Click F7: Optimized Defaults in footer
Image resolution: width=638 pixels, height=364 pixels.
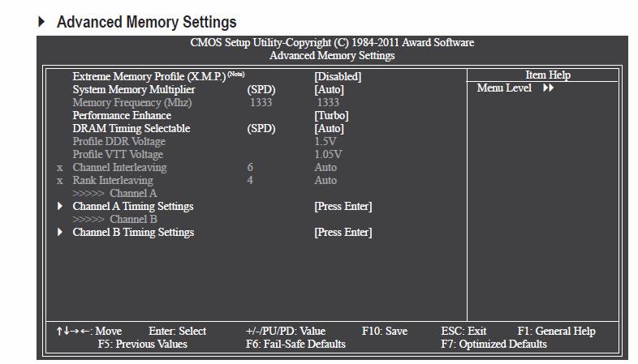click(494, 344)
